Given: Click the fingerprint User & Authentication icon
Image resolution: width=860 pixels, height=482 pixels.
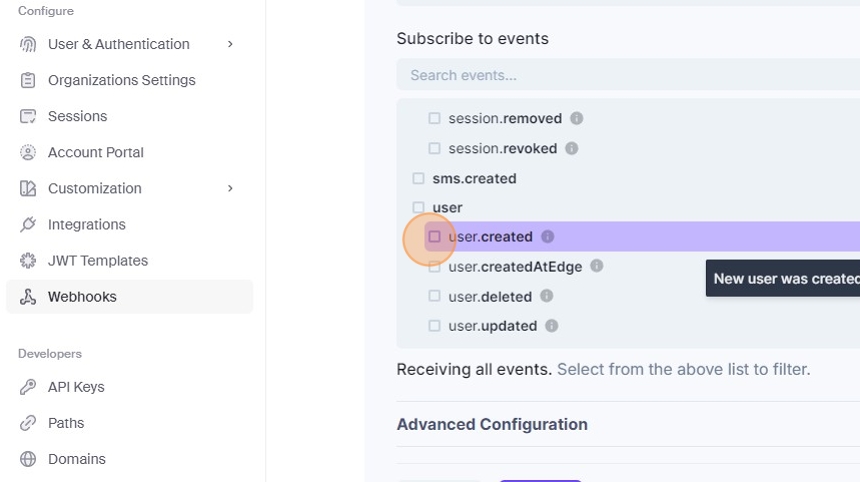Looking at the screenshot, I should pyautogui.click(x=28, y=44).
